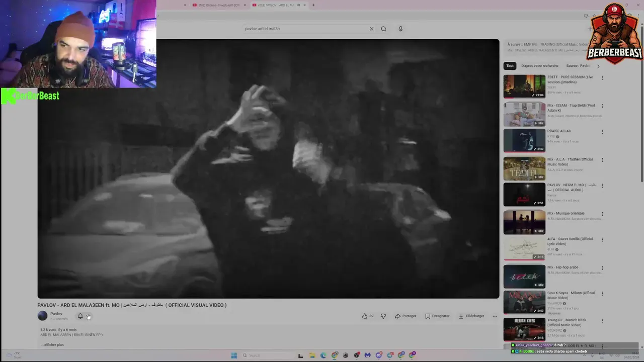Open ZDEFF PURE SESSION video thumbnail
The height and width of the screenshot is (362, 644).
(524, 86)
